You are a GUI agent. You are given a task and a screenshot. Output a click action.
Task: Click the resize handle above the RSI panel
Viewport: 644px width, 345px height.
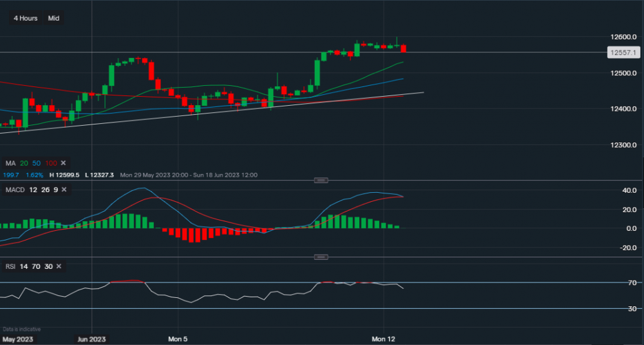coord(321,257)
